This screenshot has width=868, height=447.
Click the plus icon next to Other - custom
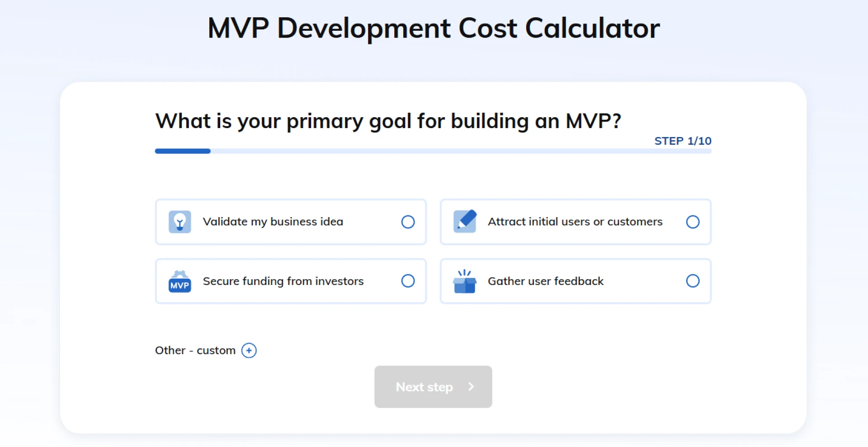[249, 350]
